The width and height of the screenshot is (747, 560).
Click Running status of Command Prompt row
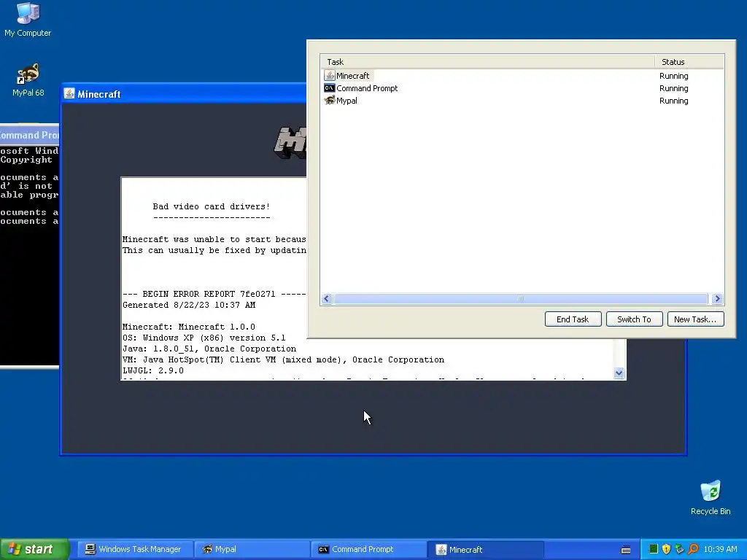coord(673,88)
